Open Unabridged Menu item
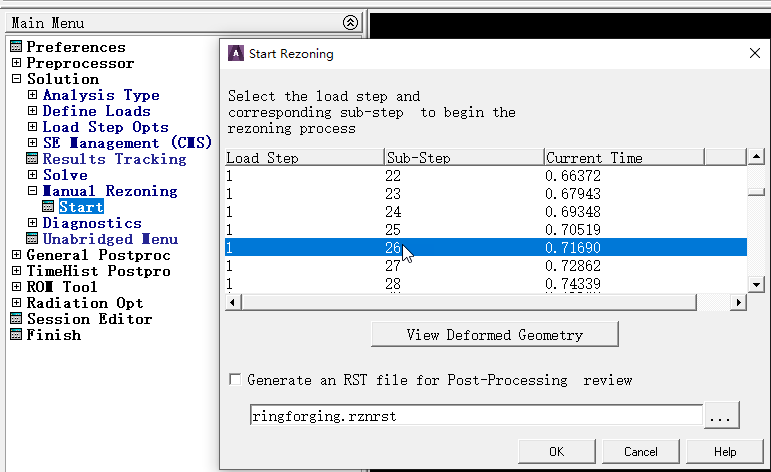This screenshot has height=472, width=771. coord(110,239)
